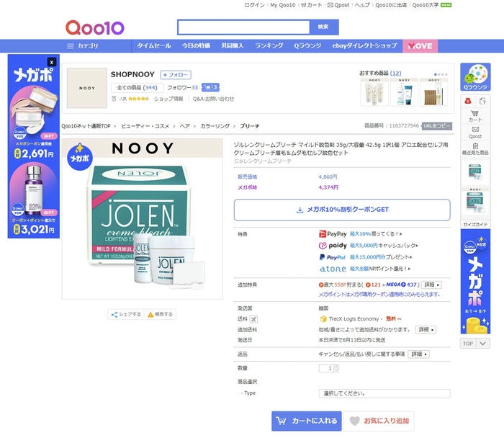Open the Type 選択してください dropdown
The width and height of the screenshot is (504, 438).
pyautogui.click(x=384, y=393)
